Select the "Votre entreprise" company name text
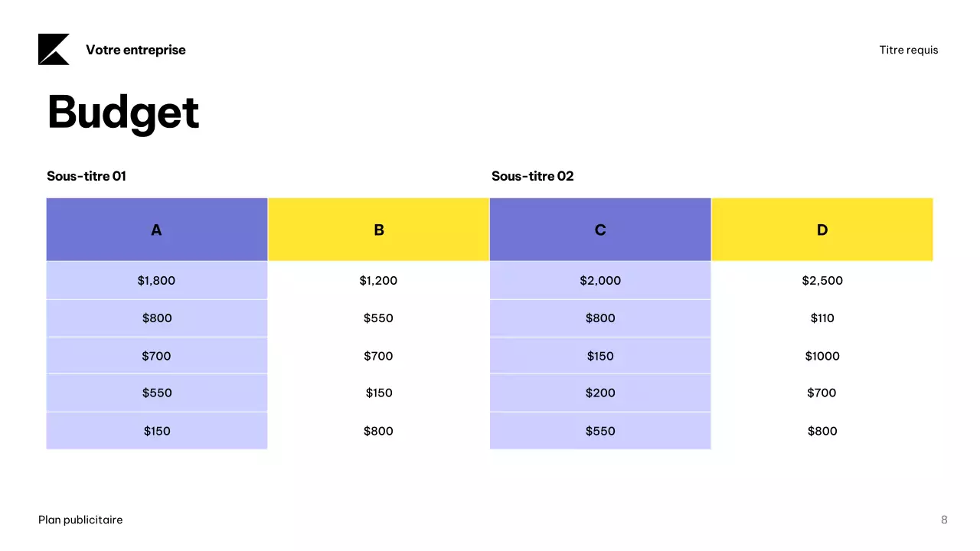This screenshot has width=980, height=551. point(136,50)
